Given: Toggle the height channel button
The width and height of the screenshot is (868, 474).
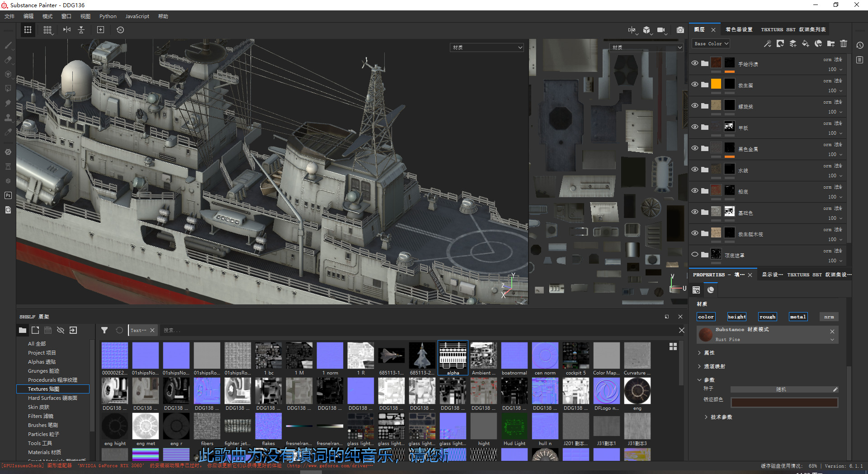Looking at the screenshot, I should pyautogui.click(x=737, y=317).
